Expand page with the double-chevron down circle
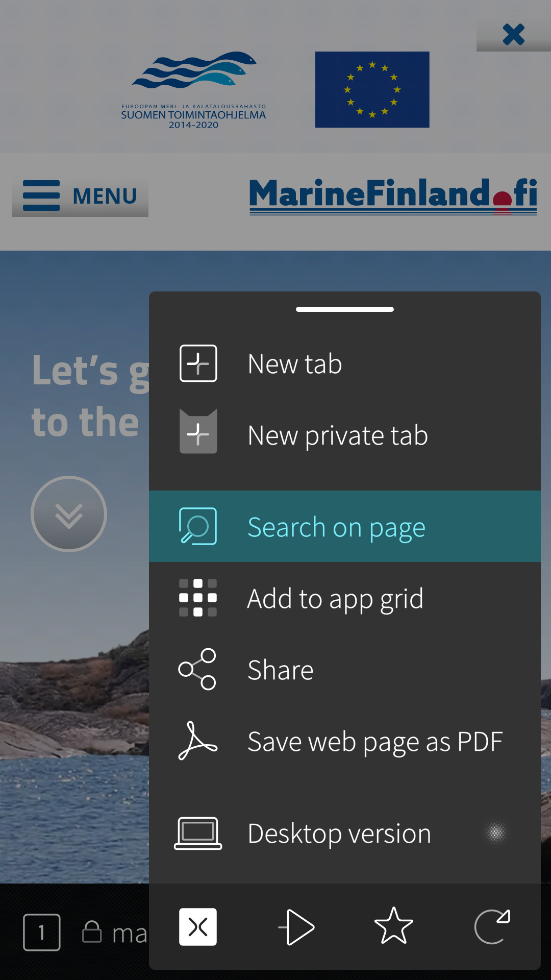The width and height of the screenshot is (551, 980). pos(69,514)
